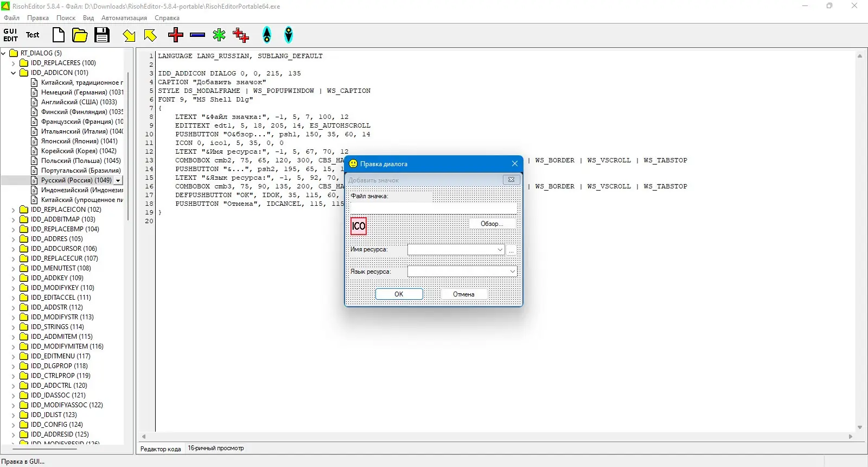
Task: Click the yellow down-right arrow toolbar icon
Action: click(x=129, y=35)
